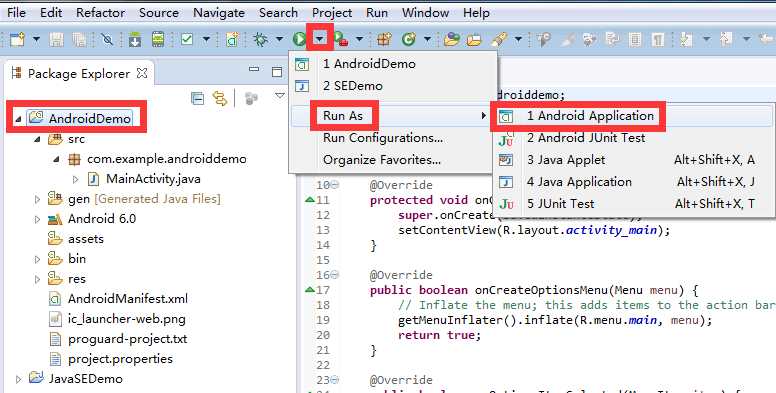Image resolution: width=776 pixels, height=393 pixels.
Task: Collapse the AndroidDemo project node
Action: click(18, 119)
